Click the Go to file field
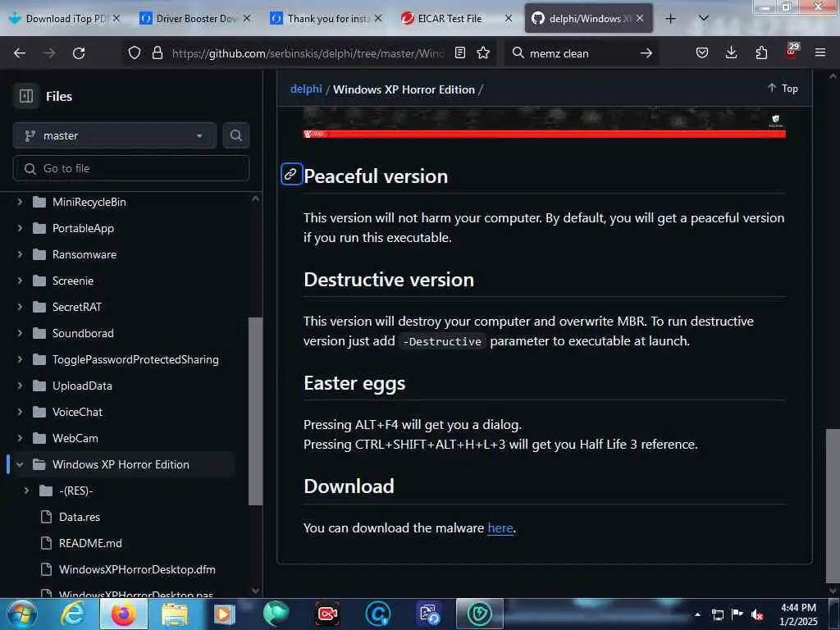This screenshot has height=630, width=840. point(131,168)
